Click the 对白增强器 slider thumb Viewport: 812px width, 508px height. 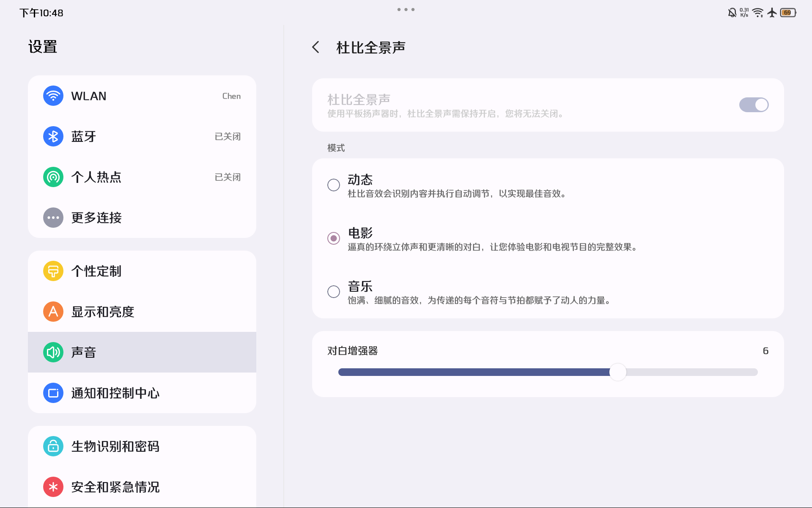pyautogui.click(x=618, y=372)
